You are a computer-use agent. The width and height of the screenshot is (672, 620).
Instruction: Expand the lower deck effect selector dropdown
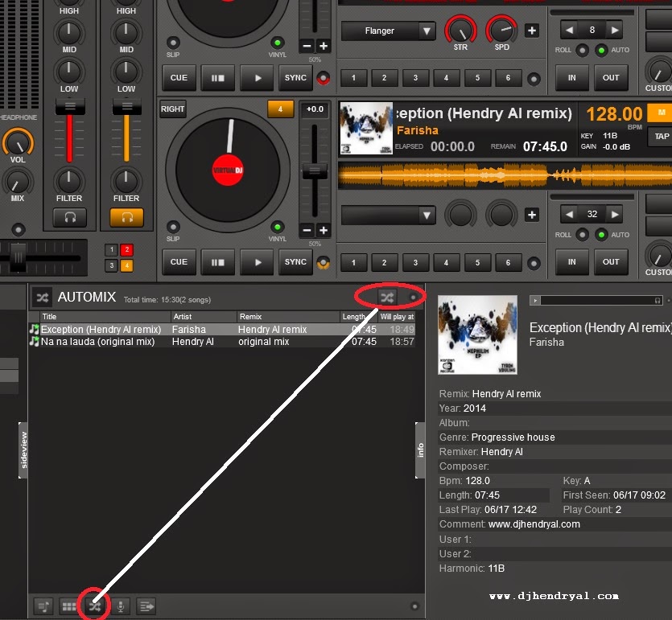pos(388,215)
